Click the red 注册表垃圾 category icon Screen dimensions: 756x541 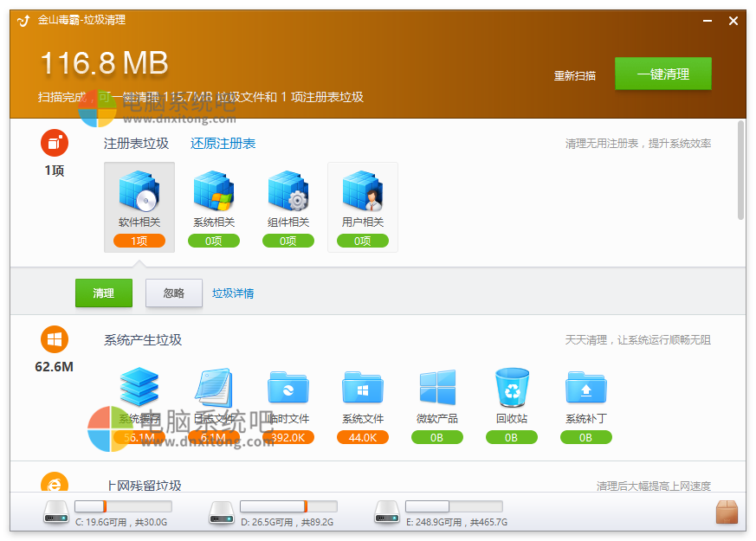coord(55,143)
